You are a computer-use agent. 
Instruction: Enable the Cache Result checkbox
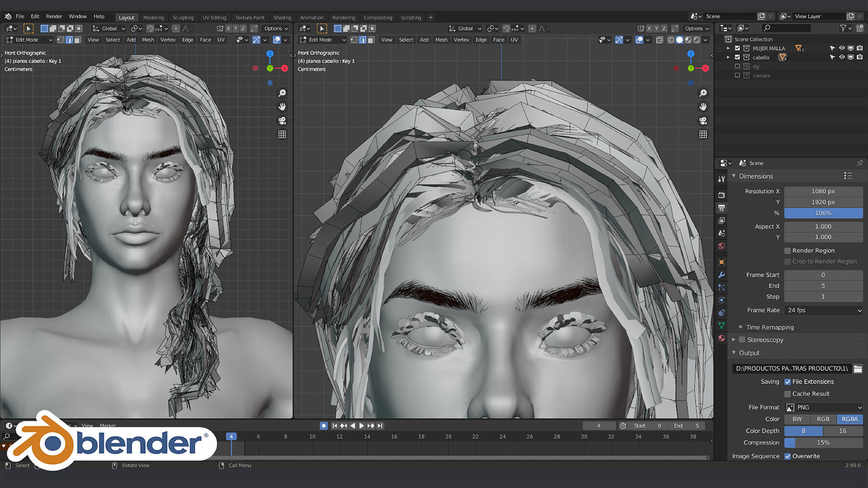(787, 394)
